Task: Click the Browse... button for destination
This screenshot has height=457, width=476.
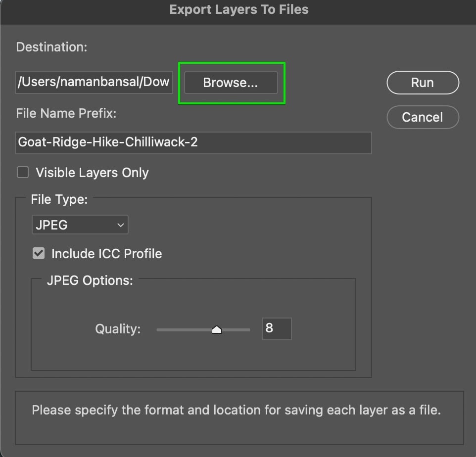Action: tap(231, 83)
